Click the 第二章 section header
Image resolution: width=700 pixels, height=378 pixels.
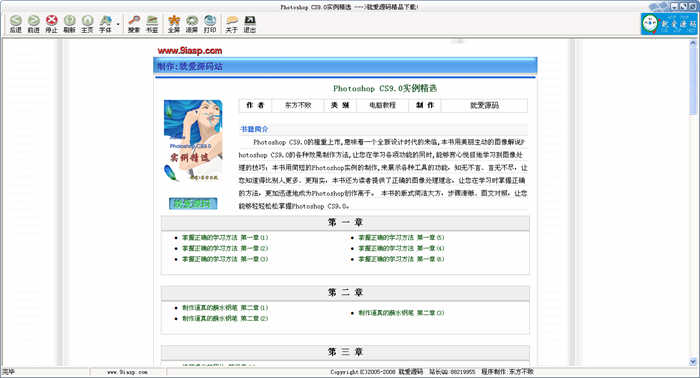click(345, 292)
